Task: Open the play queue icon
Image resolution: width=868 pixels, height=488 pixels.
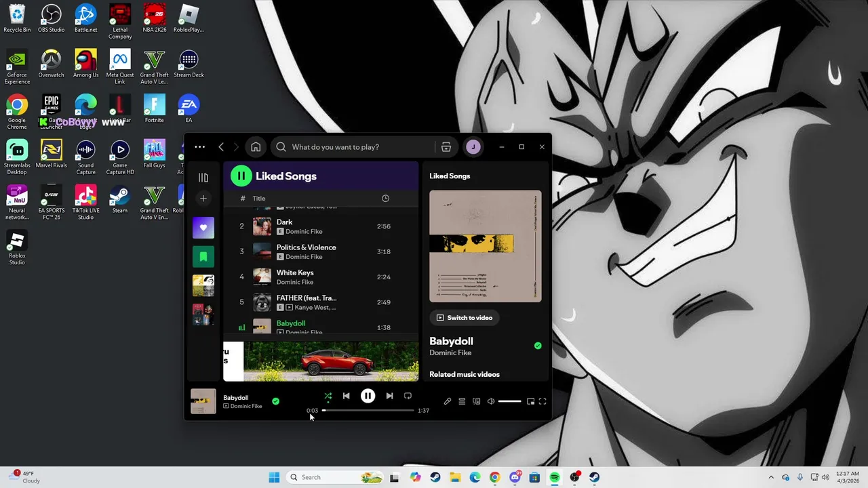Action: pyautogui.click(x=462, y=401)
